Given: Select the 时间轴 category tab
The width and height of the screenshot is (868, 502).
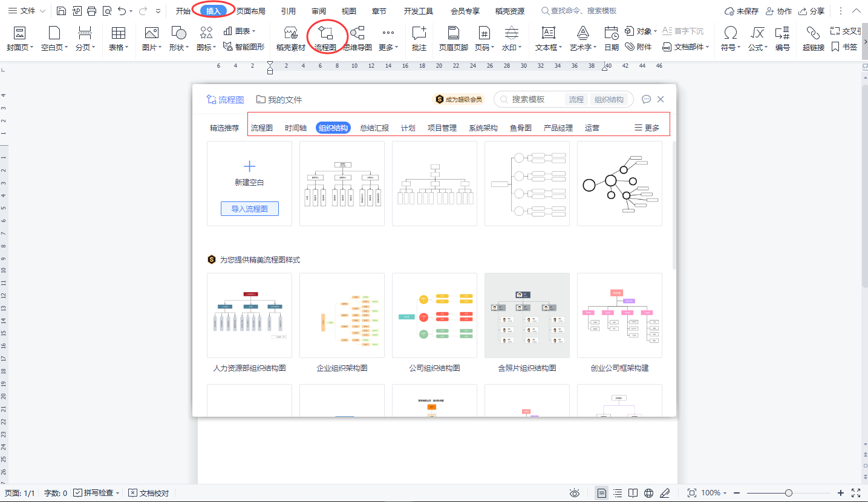Looking at the screenshot, I should [296, 128].
